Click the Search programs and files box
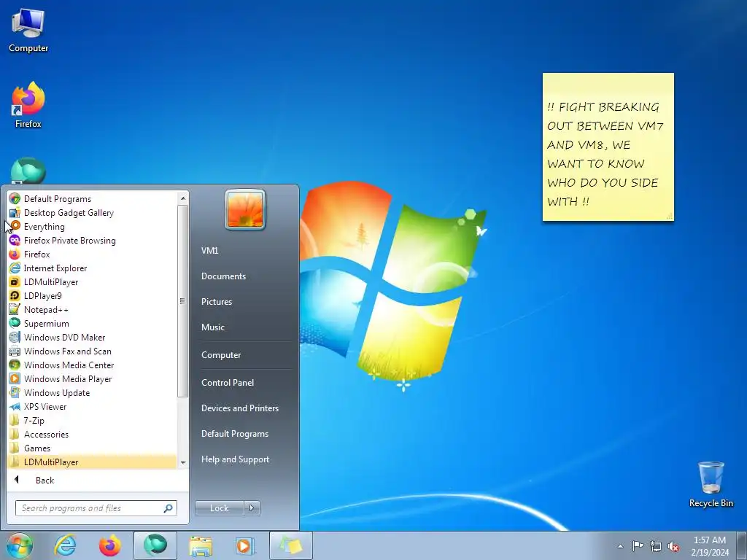The image size is (747, 560). (x=96, y=508)
